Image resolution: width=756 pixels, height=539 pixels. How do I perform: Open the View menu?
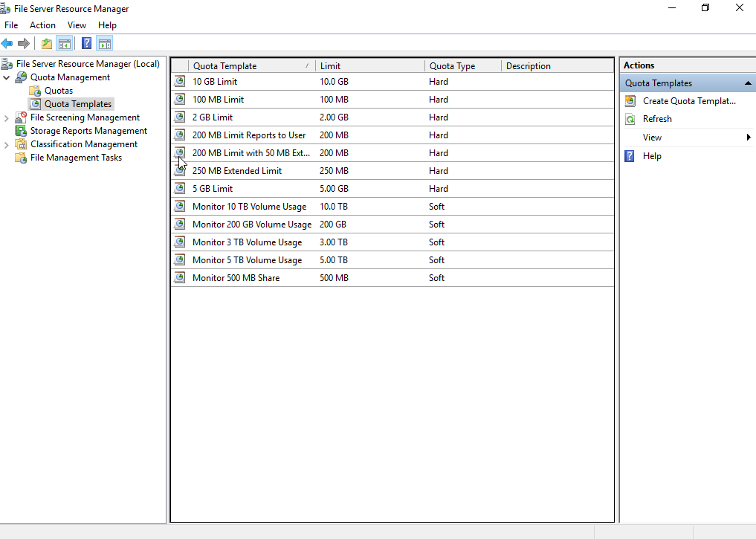[x=77, y=25]
